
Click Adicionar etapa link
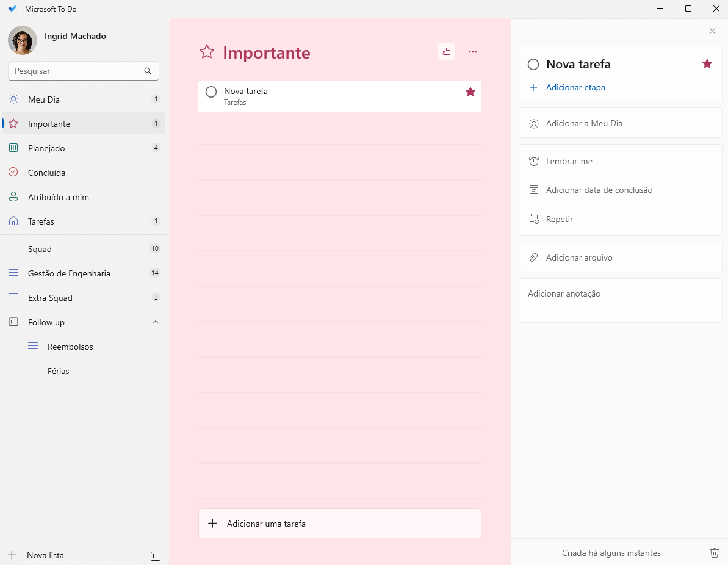pyautogui.click(x=575, y=87)
